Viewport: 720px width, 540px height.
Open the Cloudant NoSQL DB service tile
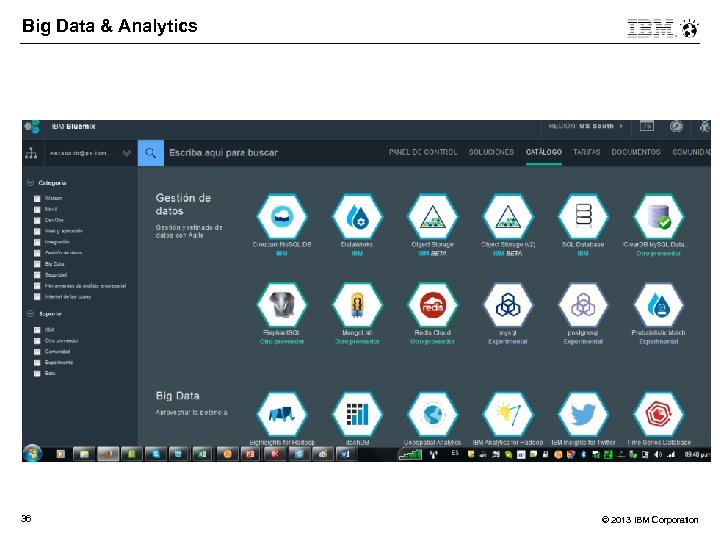(x=282, y=217)
